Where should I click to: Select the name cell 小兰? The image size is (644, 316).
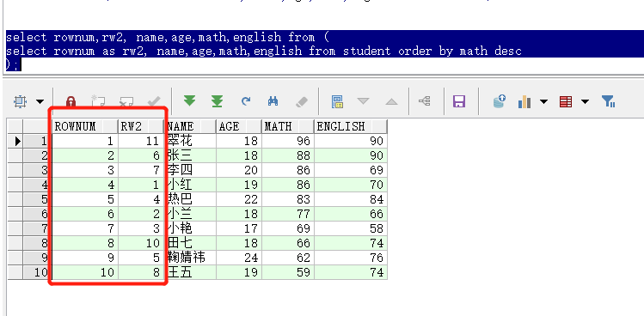click(190, 214)
